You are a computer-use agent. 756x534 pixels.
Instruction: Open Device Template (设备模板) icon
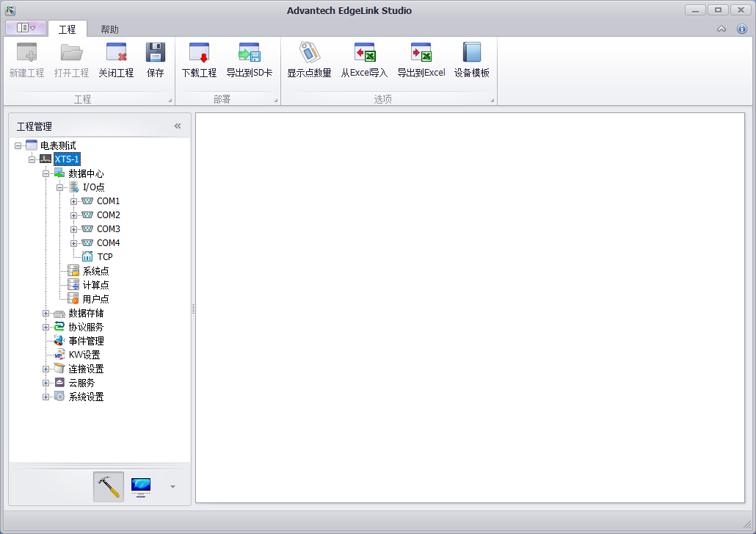click(x=471, y=54)
